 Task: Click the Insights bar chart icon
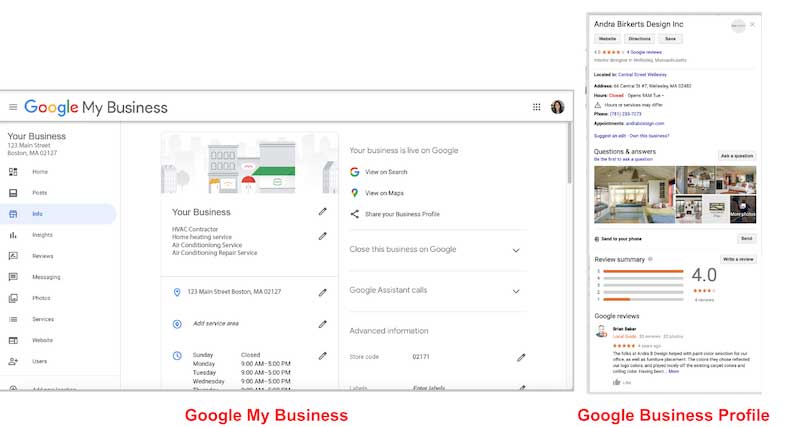(13, 235)
